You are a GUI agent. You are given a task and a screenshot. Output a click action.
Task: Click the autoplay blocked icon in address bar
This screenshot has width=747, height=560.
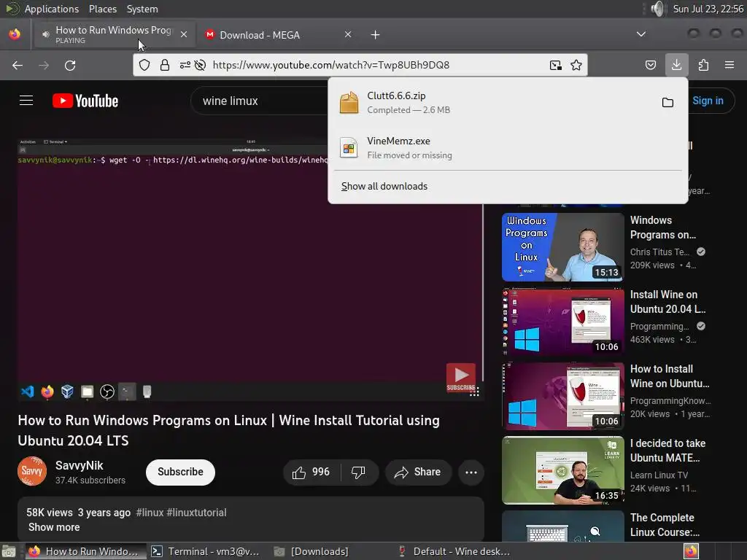[x=201, y=65]
